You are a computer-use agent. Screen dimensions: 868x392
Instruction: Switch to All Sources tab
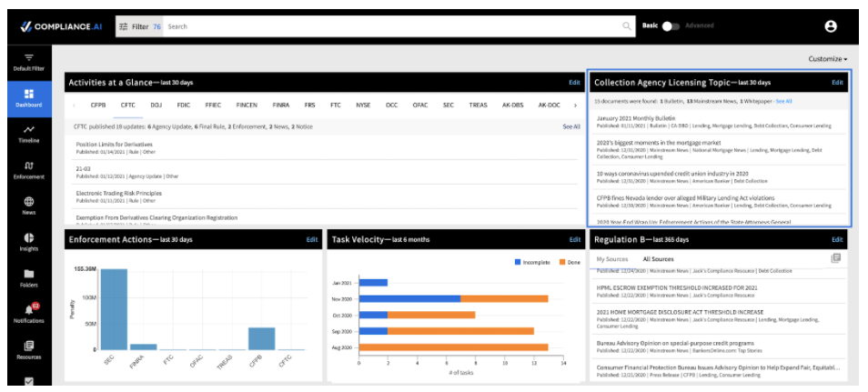(x=658, y=259)
